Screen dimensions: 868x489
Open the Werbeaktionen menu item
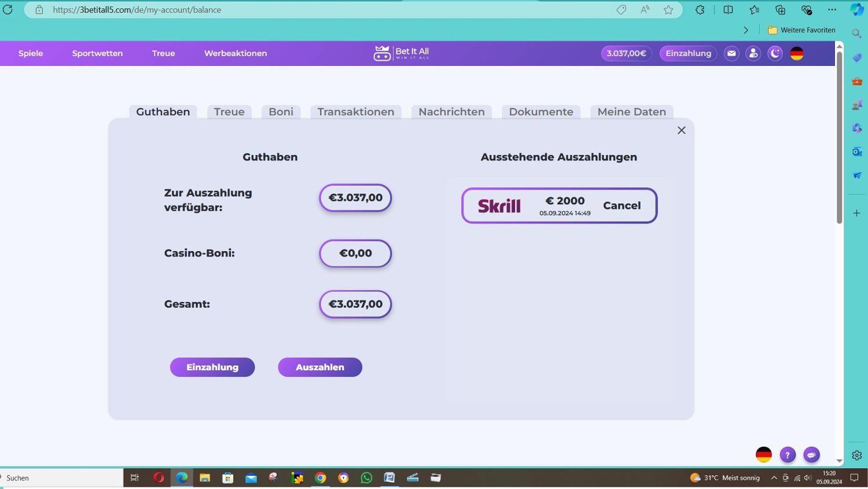[x=236, y=53]
